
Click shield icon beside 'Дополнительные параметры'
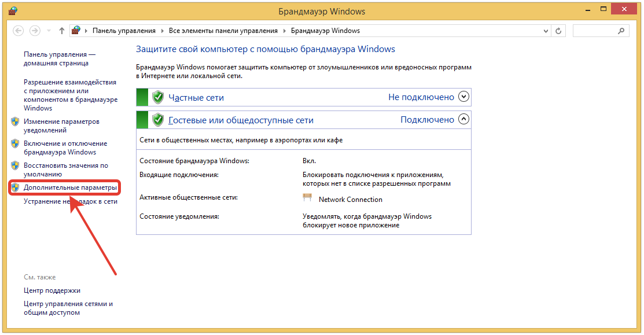(x=15, y=187)
